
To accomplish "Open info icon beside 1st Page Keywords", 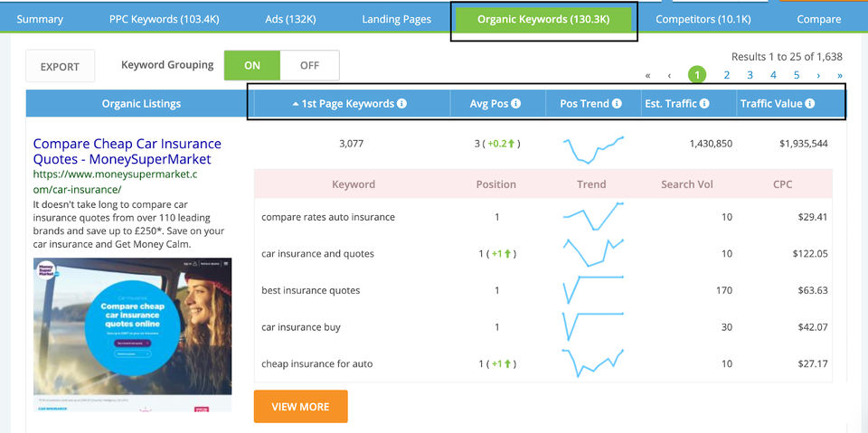I will pos(401,104).
